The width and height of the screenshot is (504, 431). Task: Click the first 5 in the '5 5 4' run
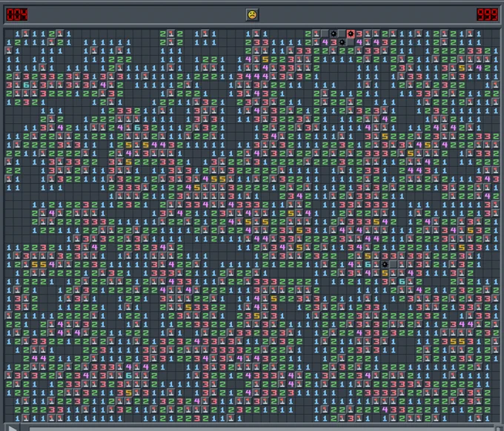point(34,264)
